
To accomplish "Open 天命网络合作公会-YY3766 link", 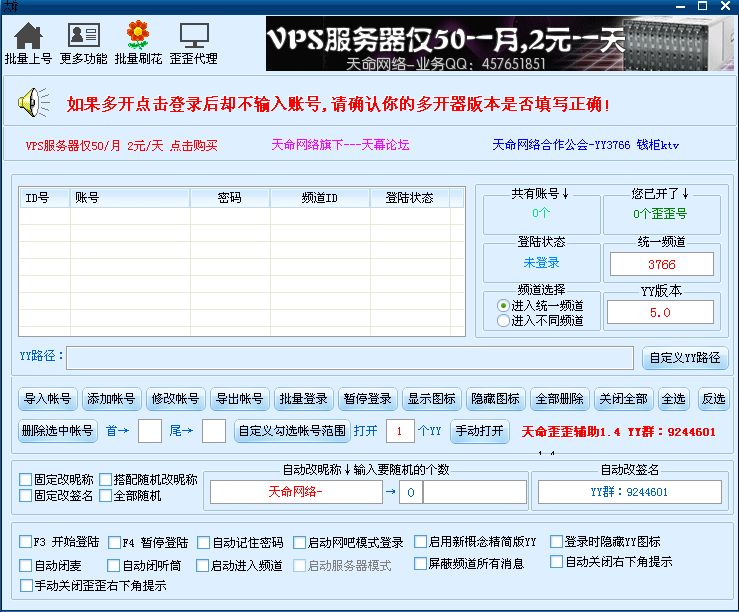I will click(585, 145).
